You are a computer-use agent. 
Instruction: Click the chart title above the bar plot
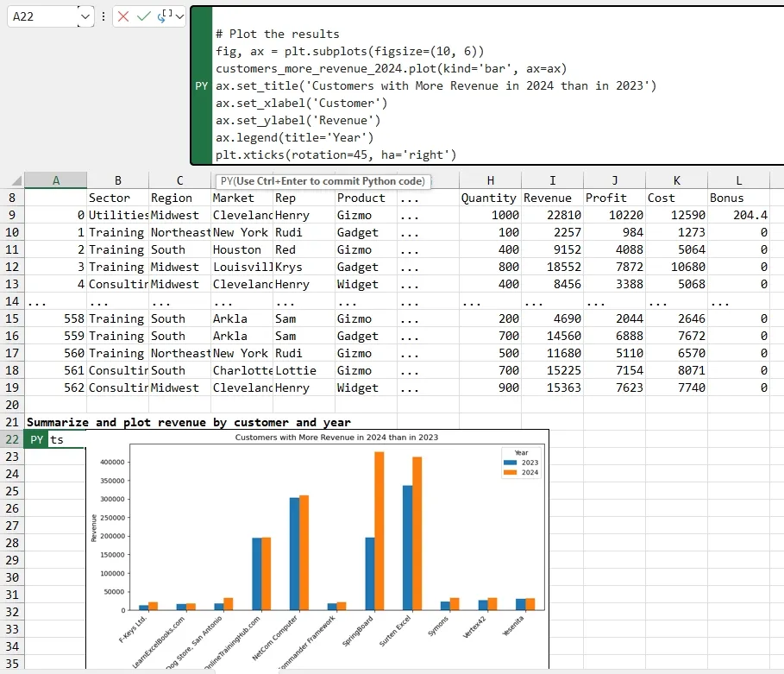(336, 438)
